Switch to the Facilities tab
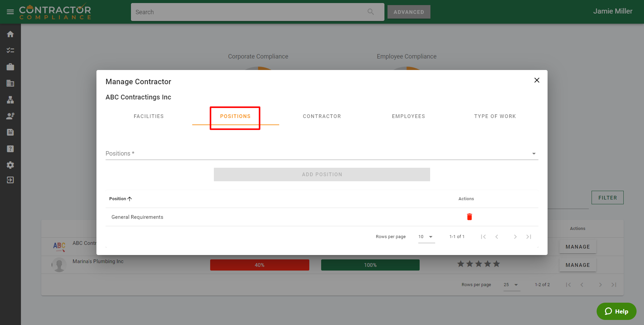This screenshot has height=325, width=644. pyautogui.click(x=149, y=116)
